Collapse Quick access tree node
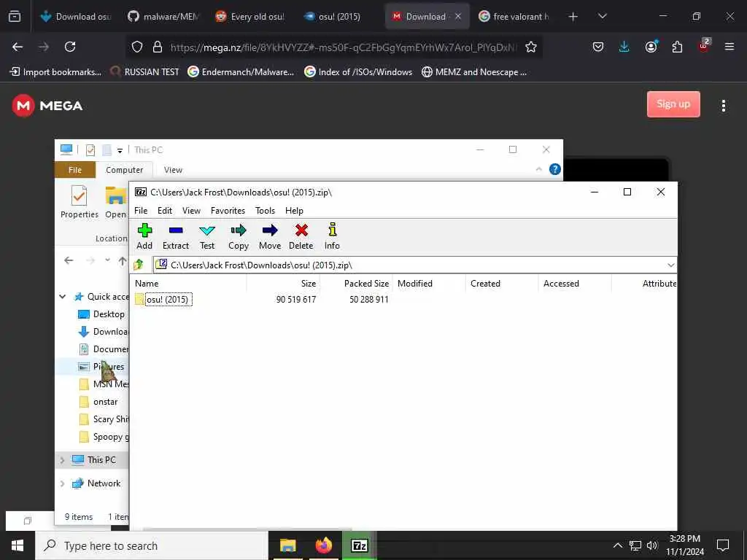Screen dimensions: 747x560 coord(63,297)
